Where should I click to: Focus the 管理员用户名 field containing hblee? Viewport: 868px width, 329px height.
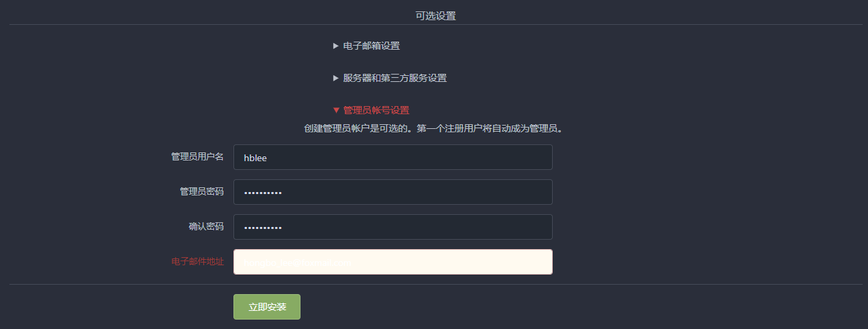pos(393,157)
